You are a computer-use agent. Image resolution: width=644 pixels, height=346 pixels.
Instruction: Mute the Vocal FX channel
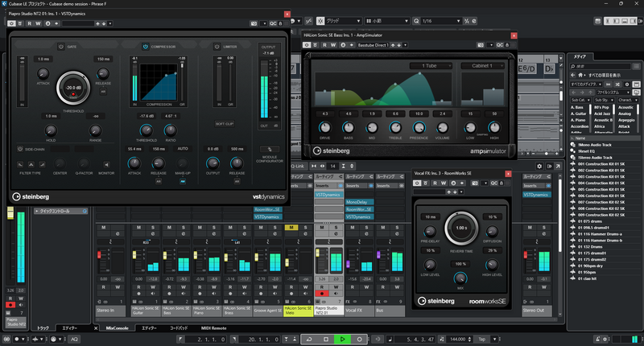pyautogui.click(x=353, y=228)
